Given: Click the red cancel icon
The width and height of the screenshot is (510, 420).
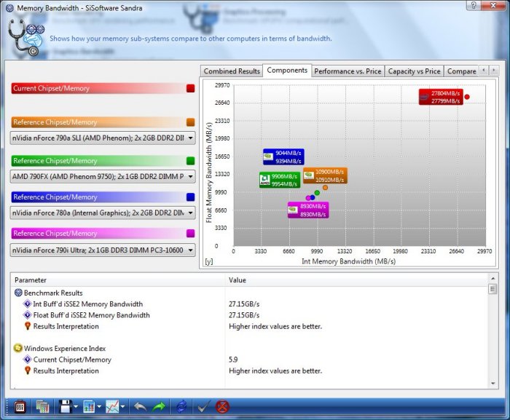Looking at the screenshot, I should pos(222,407).
